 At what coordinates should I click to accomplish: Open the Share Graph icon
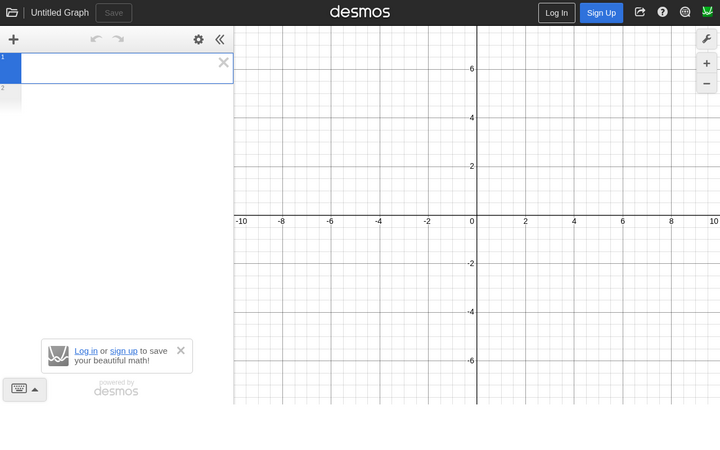click(x=640, y=12)
